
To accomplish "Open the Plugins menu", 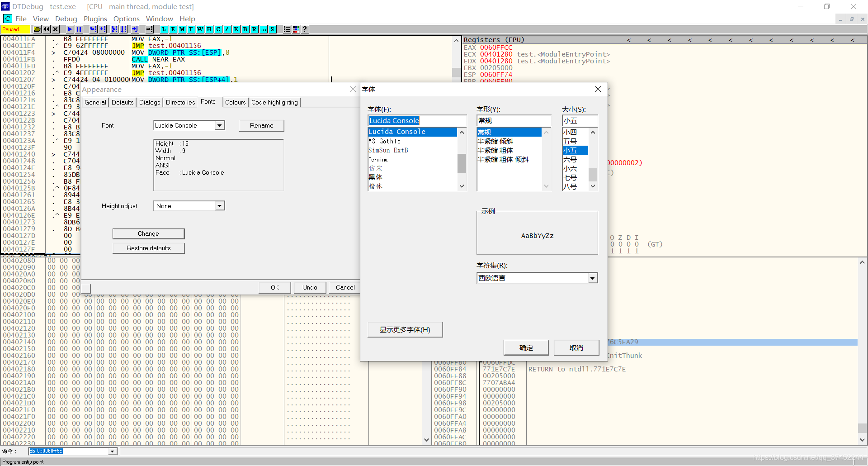I will (x=95, y=19).
